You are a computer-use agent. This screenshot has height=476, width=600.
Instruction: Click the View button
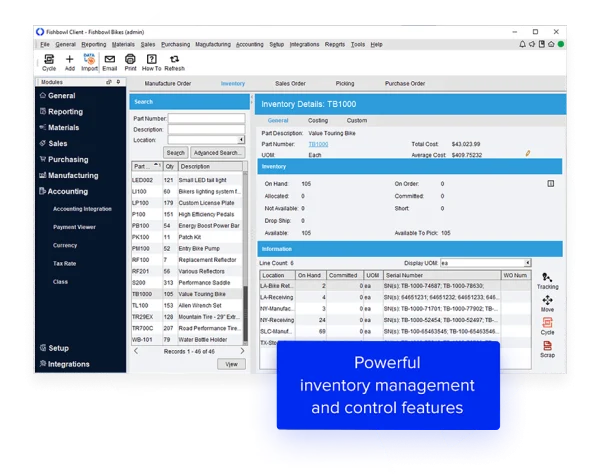[x=232, y=364]
